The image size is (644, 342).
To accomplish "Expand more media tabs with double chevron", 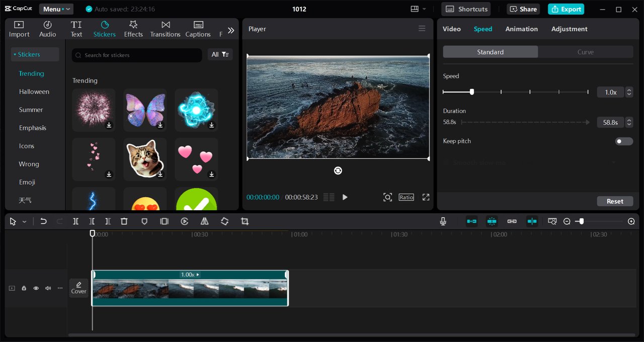I will (x=231, y=30).
